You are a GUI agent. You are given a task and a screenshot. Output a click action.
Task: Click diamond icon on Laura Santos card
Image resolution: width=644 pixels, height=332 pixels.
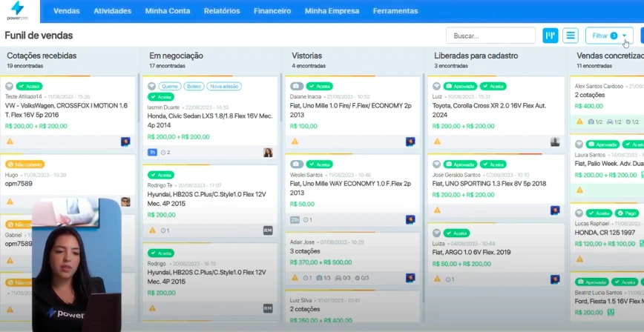tap(579, 145)
